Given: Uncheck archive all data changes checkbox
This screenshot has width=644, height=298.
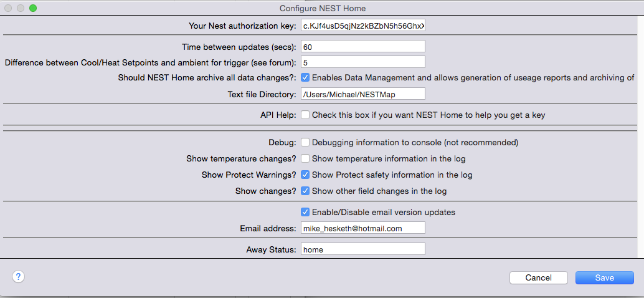Looking at the screenshot, I should 305,77.
